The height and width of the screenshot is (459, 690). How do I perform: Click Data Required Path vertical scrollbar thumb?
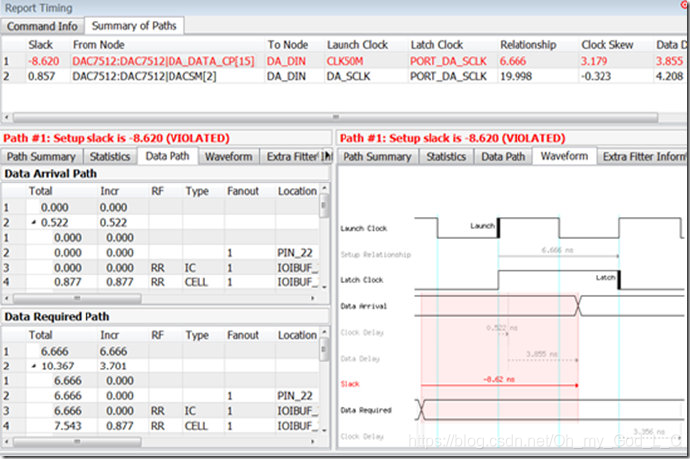coord(324,350)
